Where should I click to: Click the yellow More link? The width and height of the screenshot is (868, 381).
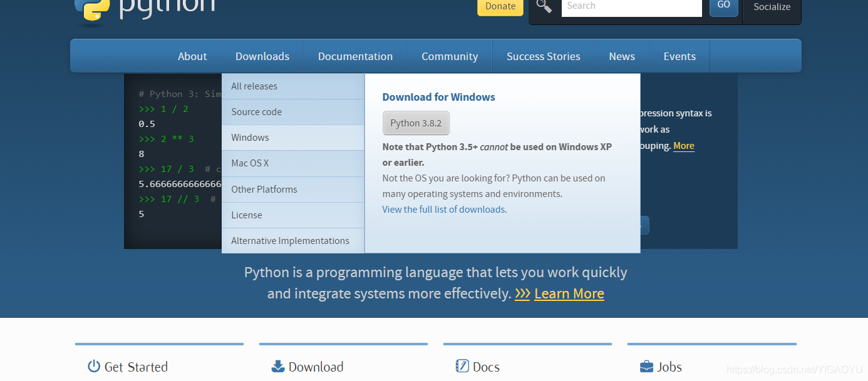tap(684, 146)
